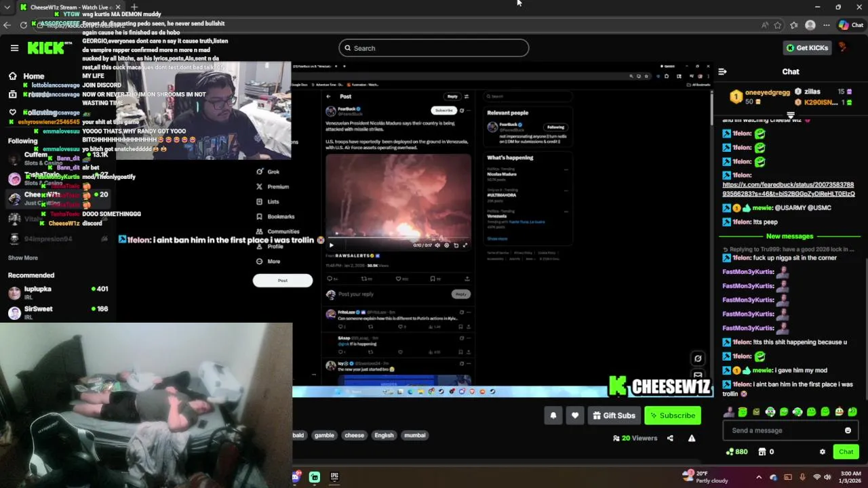The height and width of the screenshot is (488, 868).
Task: View the 880 KICKs balance icon
Action: (736, 452)
